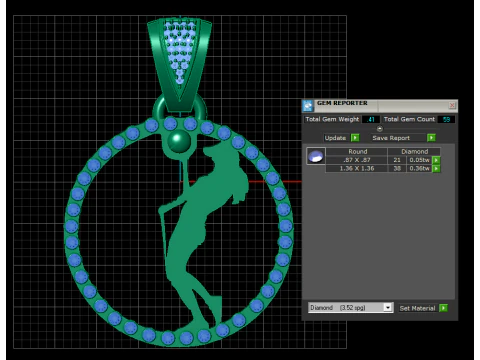Click the '0.05tw' weight cell
This screenshot has width=480, height=360.
pos(419,160)
